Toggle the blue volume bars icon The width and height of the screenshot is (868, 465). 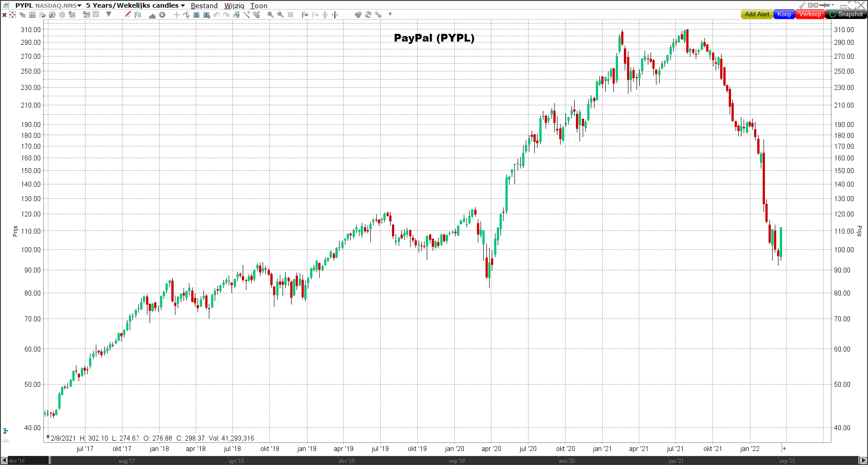click(152, 15)
